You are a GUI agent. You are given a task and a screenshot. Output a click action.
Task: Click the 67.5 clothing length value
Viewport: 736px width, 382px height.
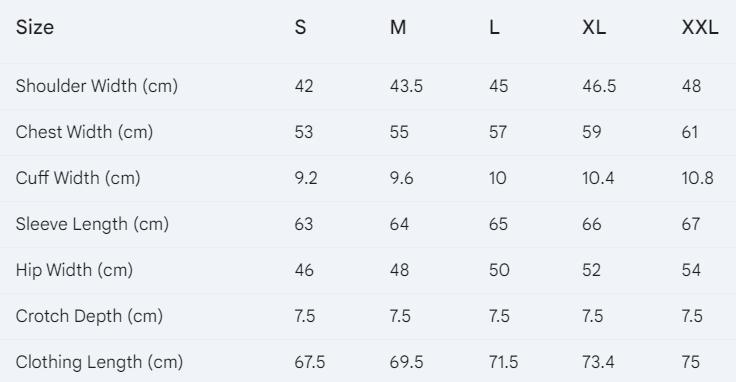pos(310,362)
